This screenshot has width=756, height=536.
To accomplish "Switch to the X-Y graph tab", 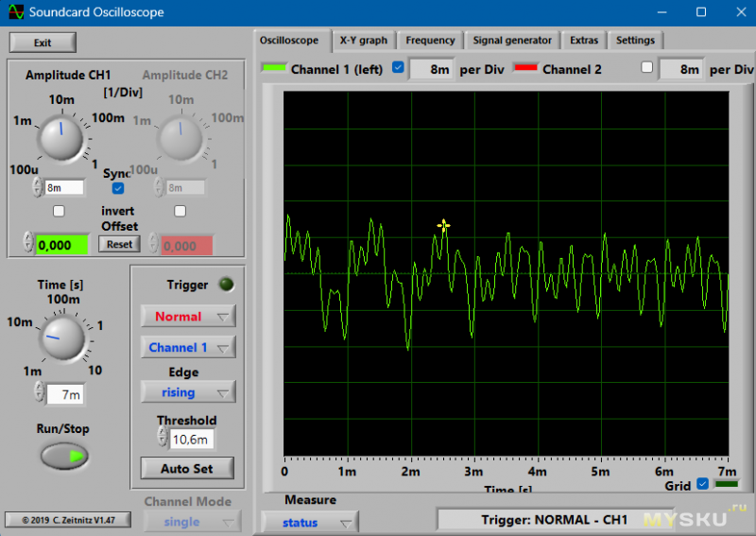I will coord(364,41).
